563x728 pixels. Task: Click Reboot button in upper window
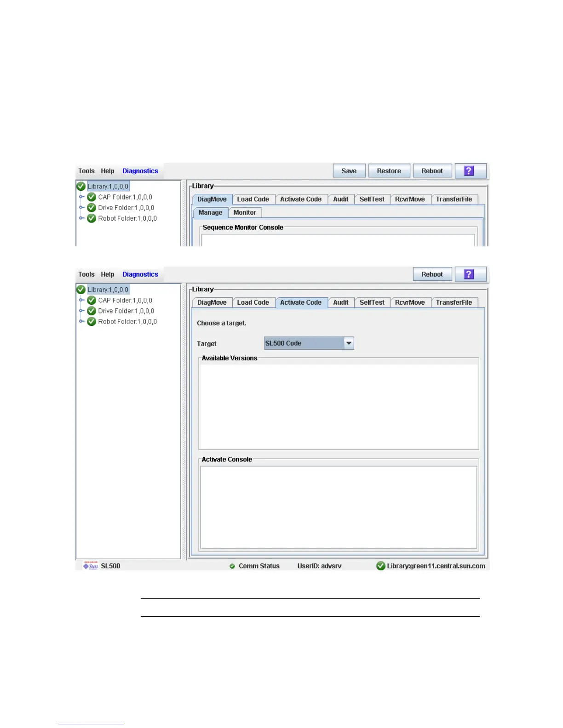432,171
